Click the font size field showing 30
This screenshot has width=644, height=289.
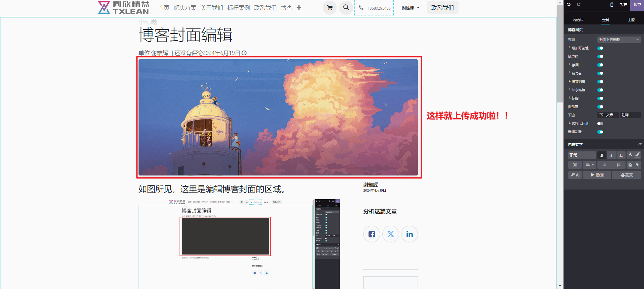click(x=575, y=165)
